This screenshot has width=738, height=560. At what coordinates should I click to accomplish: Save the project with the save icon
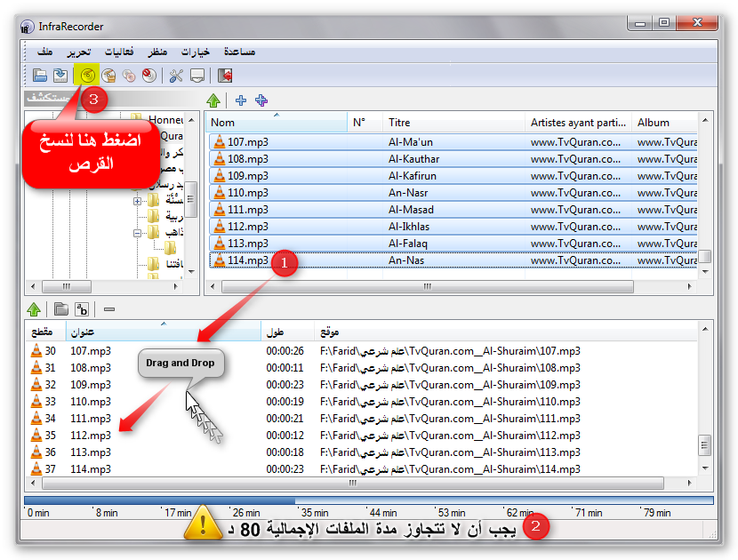[60, 76]
